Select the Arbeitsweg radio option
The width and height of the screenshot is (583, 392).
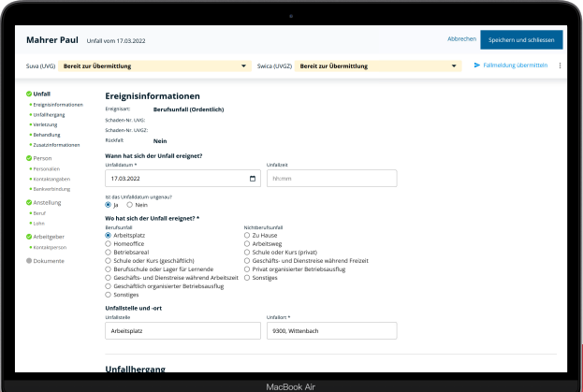click(247, 244)
